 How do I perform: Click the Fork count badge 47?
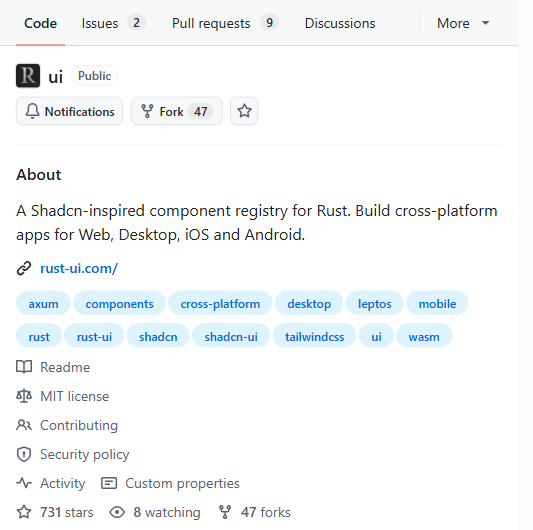tap(201, 112)
